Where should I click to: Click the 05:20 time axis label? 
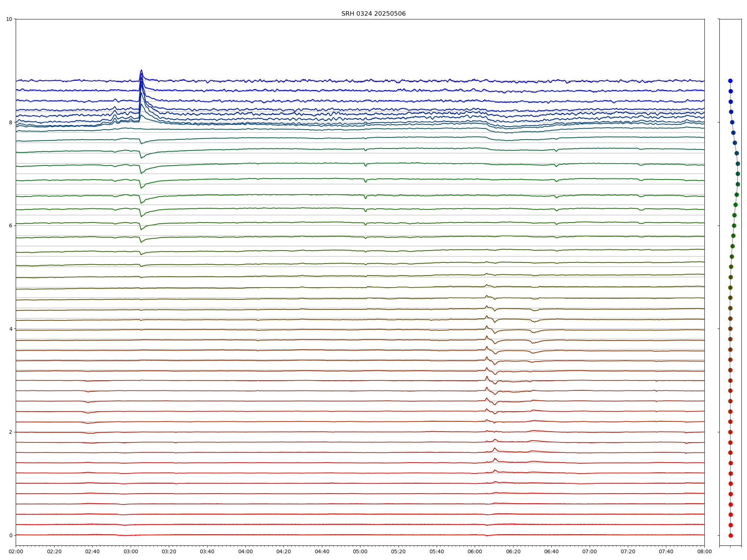point(398,551)
